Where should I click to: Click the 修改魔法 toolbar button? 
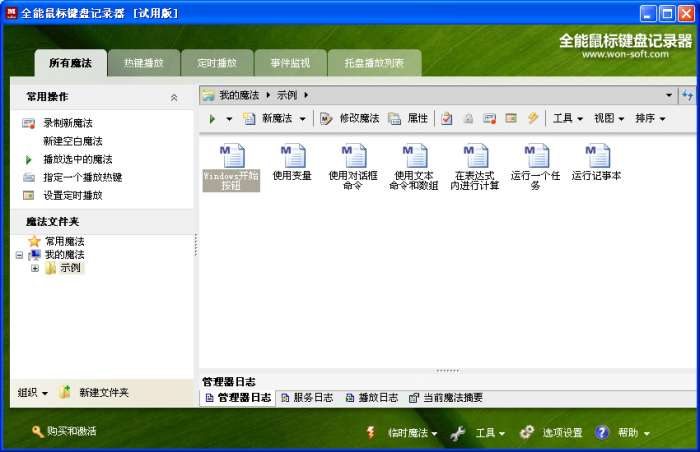pyautogui.click(x=350, y=119)
